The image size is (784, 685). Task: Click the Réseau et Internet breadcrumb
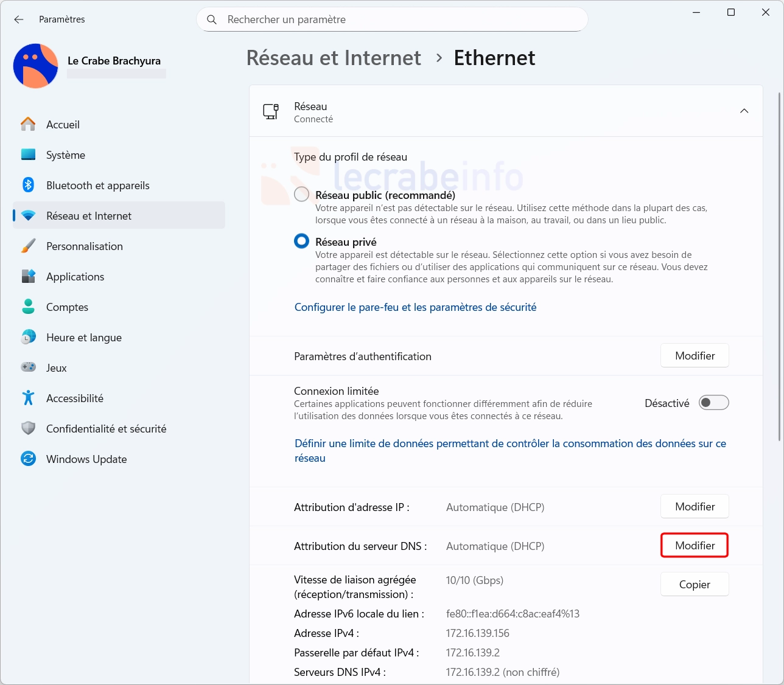(334, 58)
